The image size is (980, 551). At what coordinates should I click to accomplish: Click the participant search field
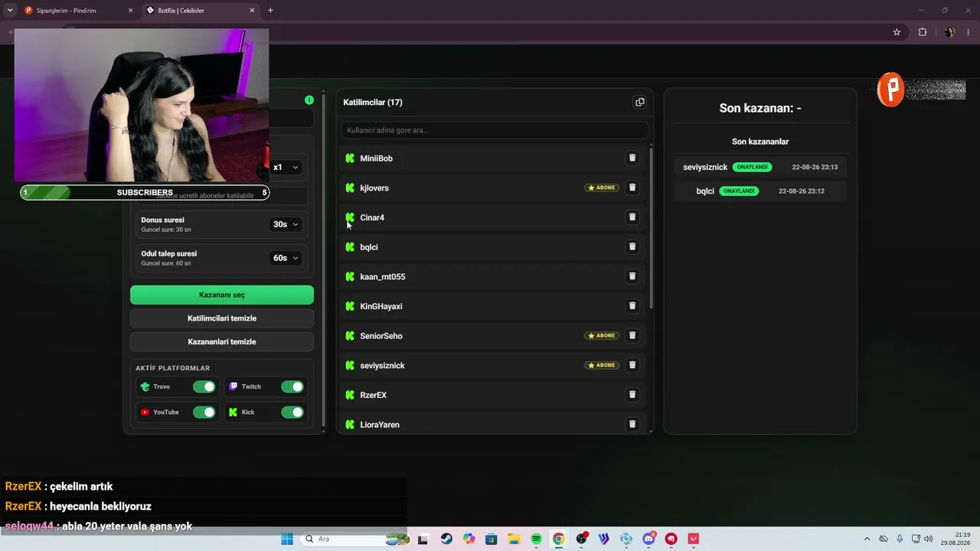point(495,130)
